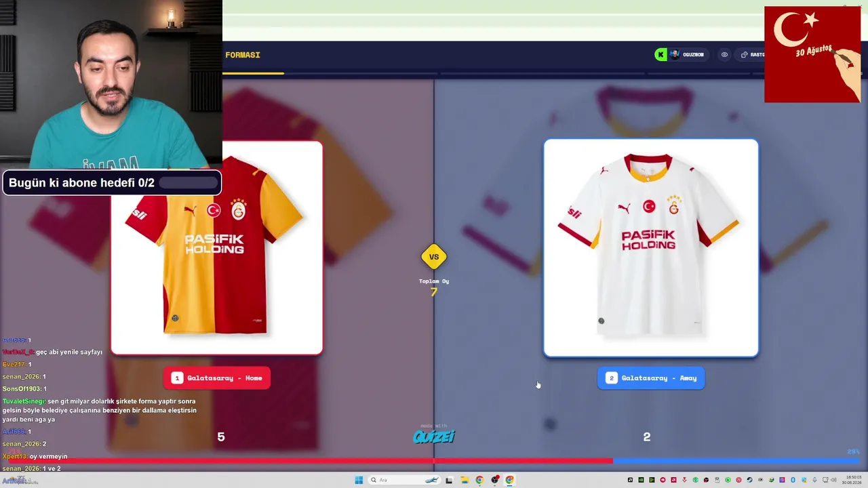Click the microphone icon in the system tray
The width and height of the screenshot is (868, 488).
pos(814,481)
